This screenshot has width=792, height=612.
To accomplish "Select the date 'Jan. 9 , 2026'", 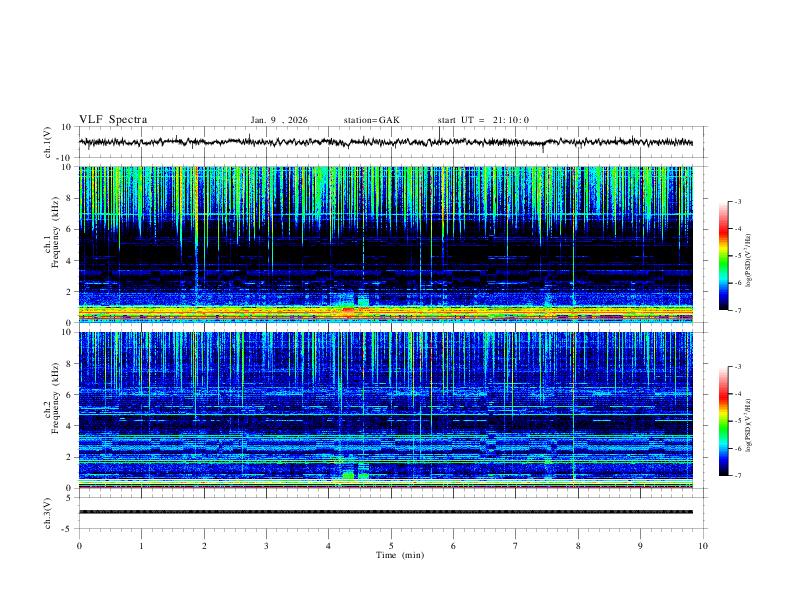I will (279, 120).
